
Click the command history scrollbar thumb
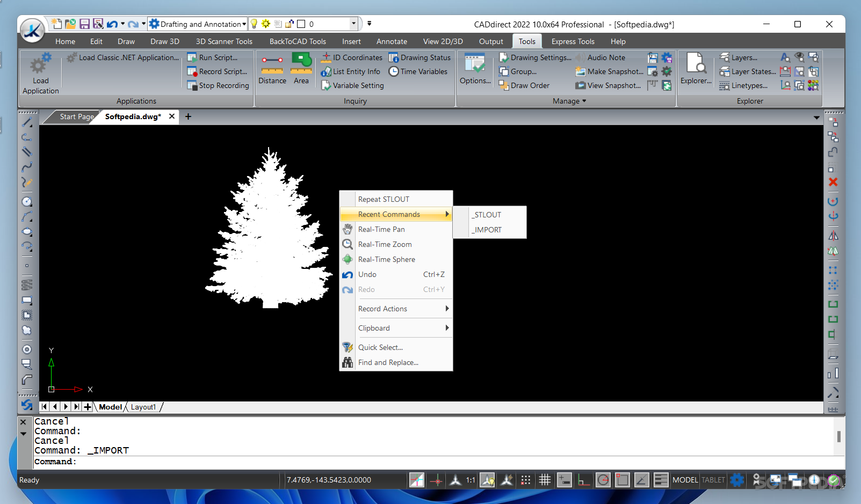[838, 436]
